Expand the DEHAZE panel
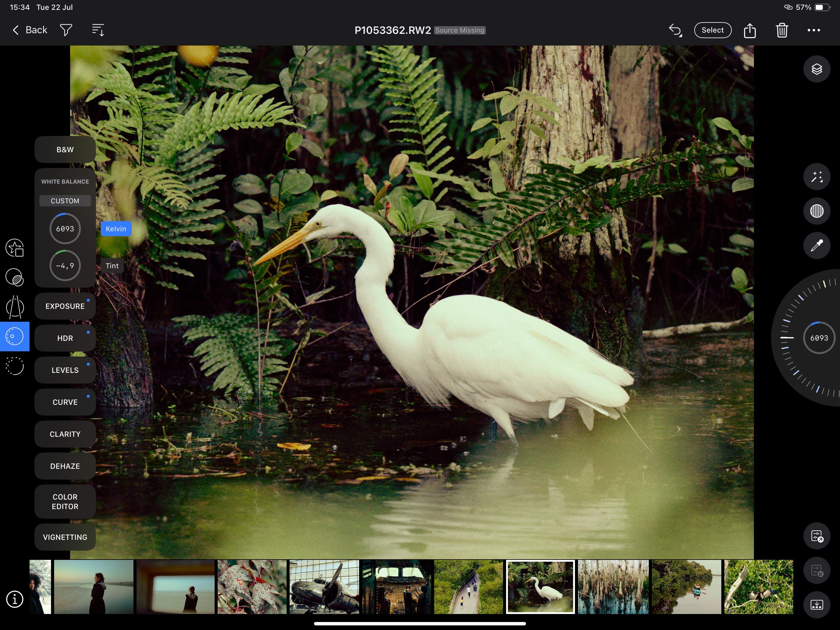 click(65, 466)
